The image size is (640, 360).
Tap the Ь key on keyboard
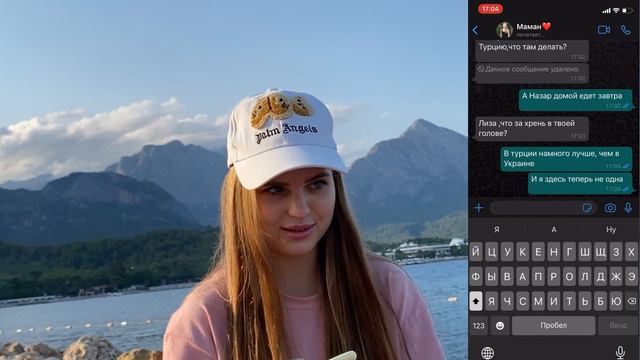tap(584, 301)
